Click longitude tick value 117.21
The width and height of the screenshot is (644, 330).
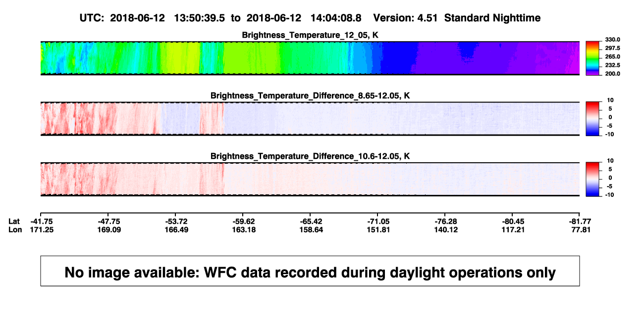513,230
